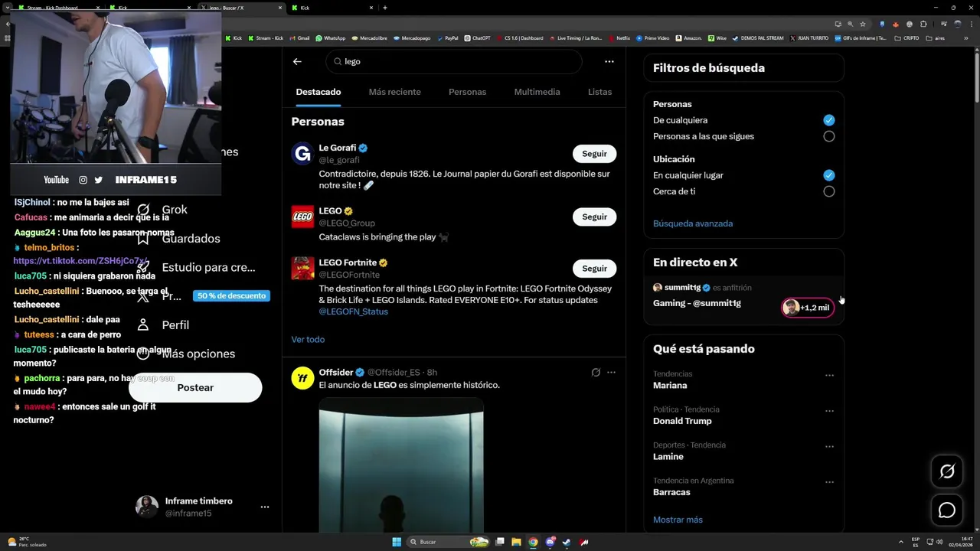980x551 pixels.
Task: Open ChatGPT bookmark
Action: (x=477, y=38)
